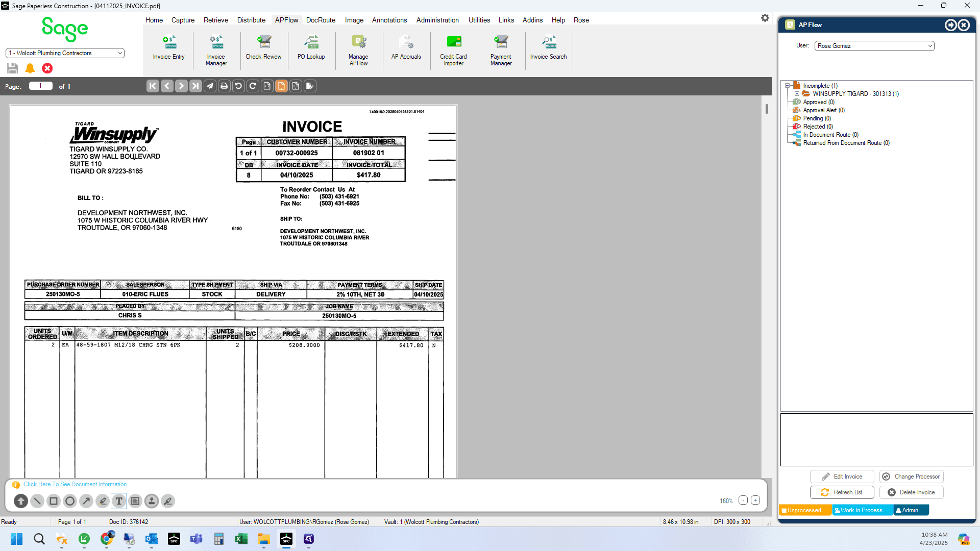Image resolution: width=980 pixels, height=551 pixels.
Task: Open the Home menu
Action: pyautogui.click(x=154, y=20)
